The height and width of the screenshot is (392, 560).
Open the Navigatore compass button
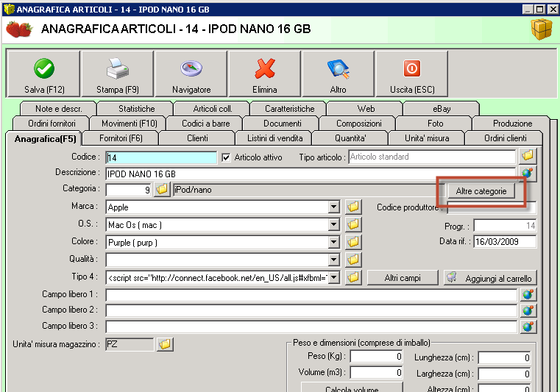[x=191, y=74]
